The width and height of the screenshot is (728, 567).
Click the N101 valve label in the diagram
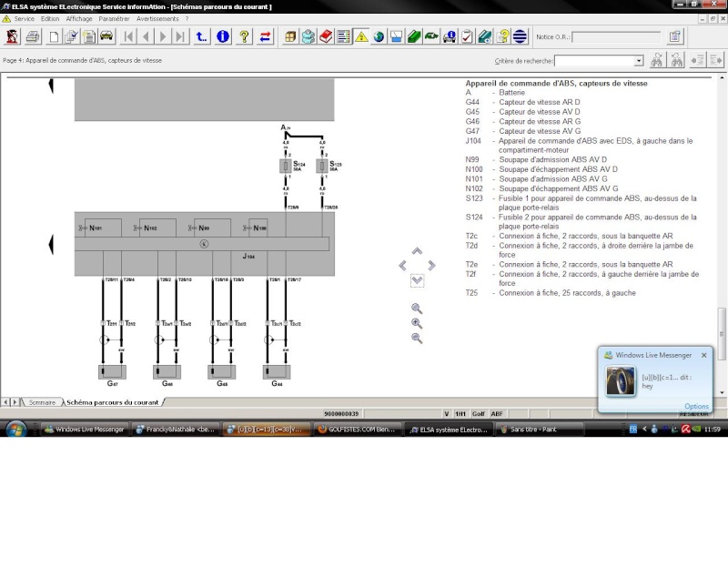pos(96,228)
